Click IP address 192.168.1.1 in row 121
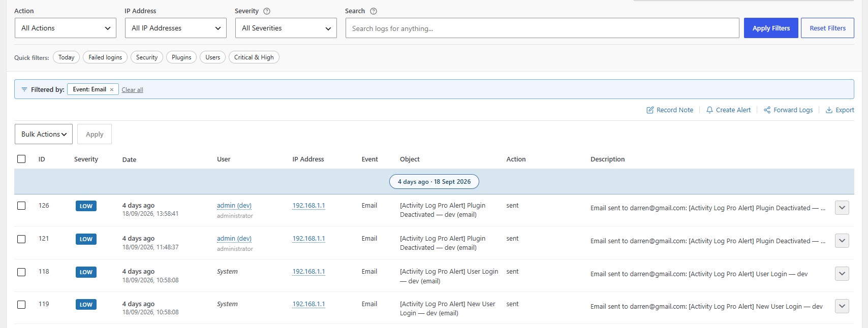 308,239
